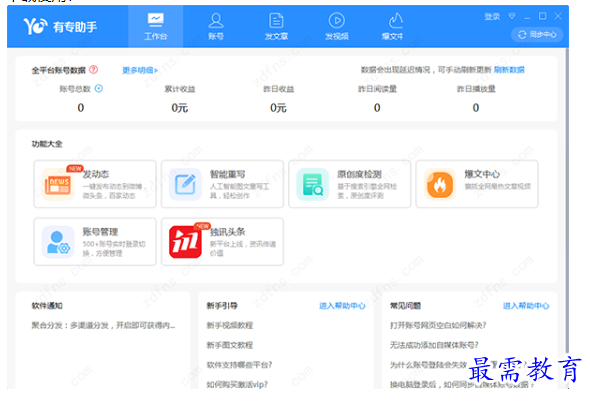This screenshot has width=590, height=401.
Task: Maximize the 有专助手 window
Action: pos(543,16)
